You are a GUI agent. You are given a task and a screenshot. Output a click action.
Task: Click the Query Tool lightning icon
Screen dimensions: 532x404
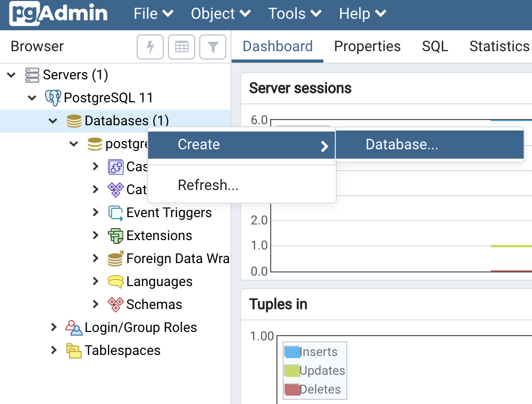click(x=150, y=47)
